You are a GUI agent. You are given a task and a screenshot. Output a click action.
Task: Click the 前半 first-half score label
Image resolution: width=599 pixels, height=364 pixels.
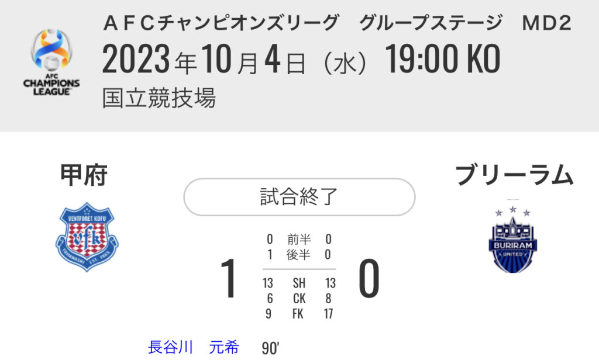point(299,239)
